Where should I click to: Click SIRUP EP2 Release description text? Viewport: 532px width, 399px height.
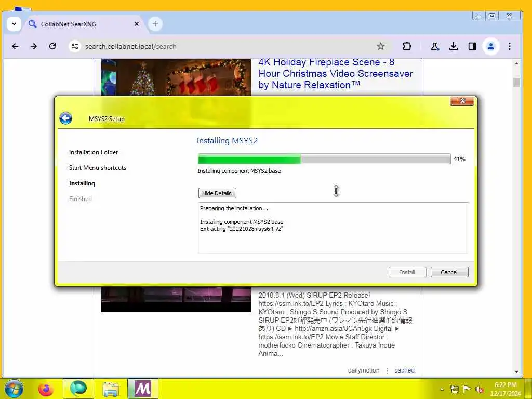point(335,324)
